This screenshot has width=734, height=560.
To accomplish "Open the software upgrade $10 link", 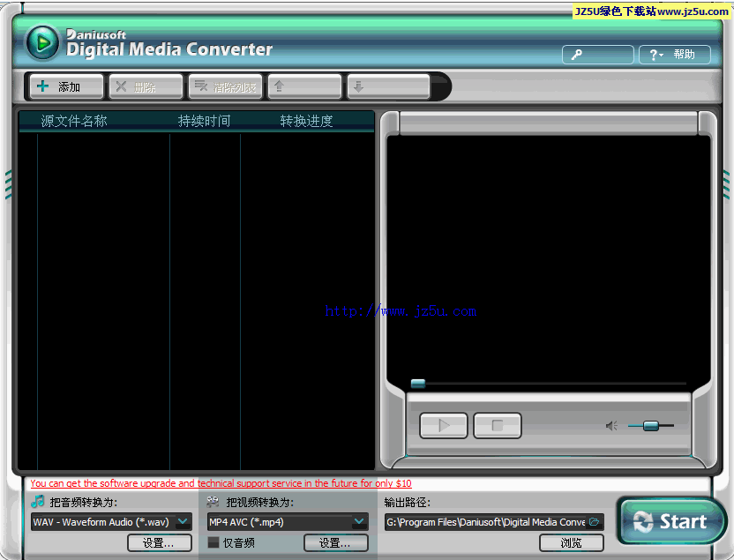I will point(221,483).
